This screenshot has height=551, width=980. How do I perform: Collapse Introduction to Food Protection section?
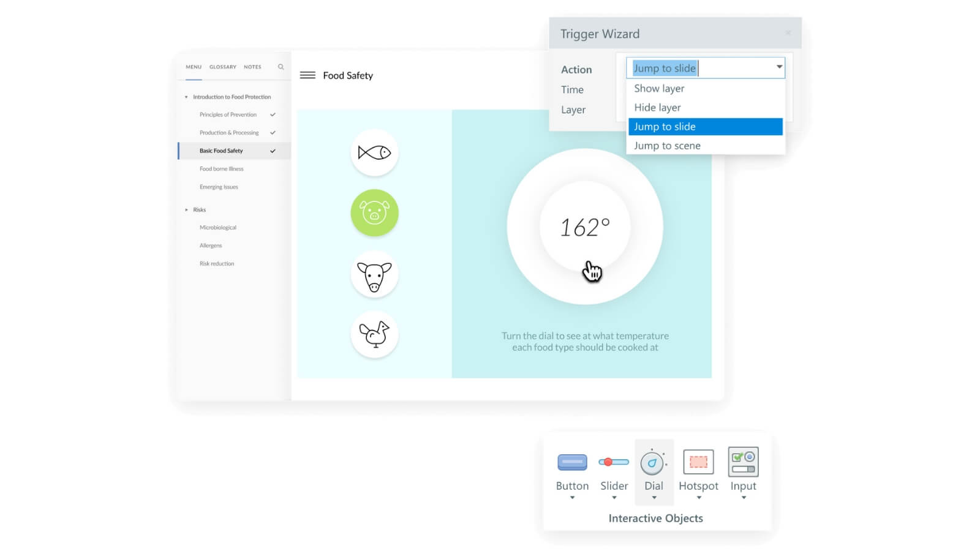[x=186, y=97]
